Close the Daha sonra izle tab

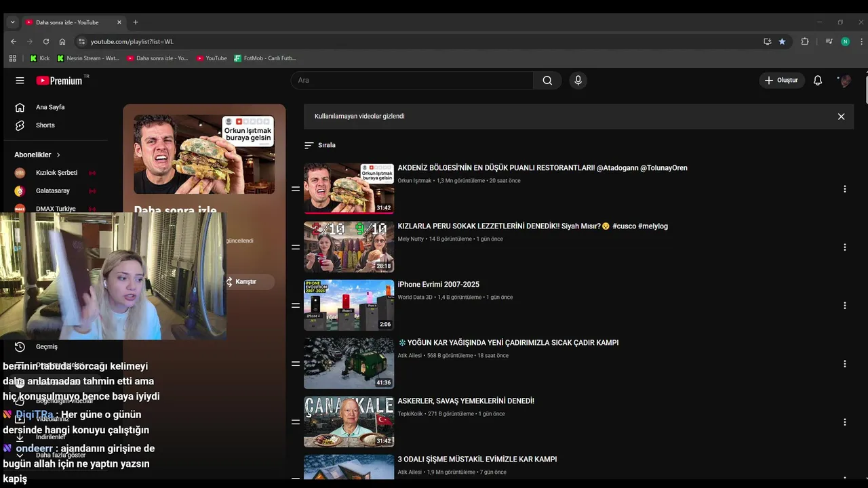(x=119, y=22)
